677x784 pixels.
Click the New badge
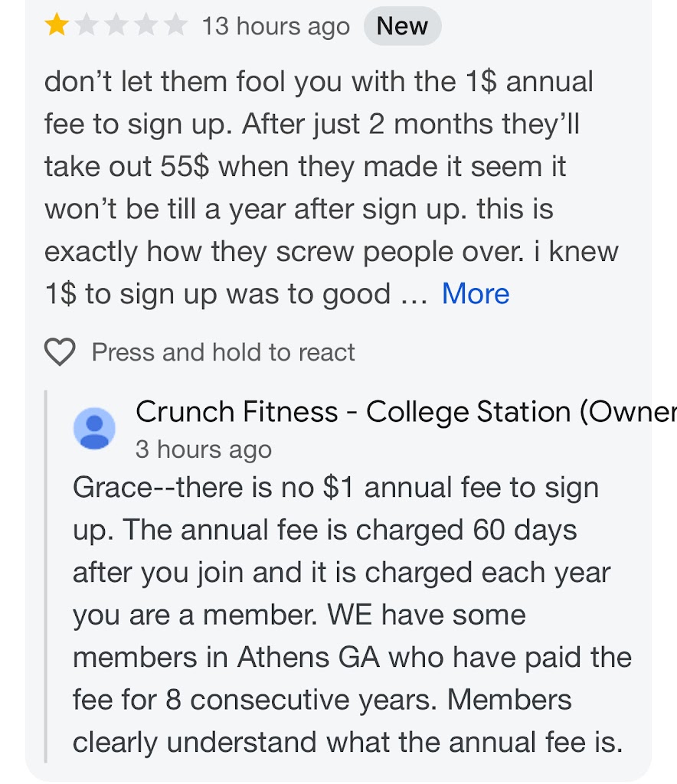(x=401, y=26)
